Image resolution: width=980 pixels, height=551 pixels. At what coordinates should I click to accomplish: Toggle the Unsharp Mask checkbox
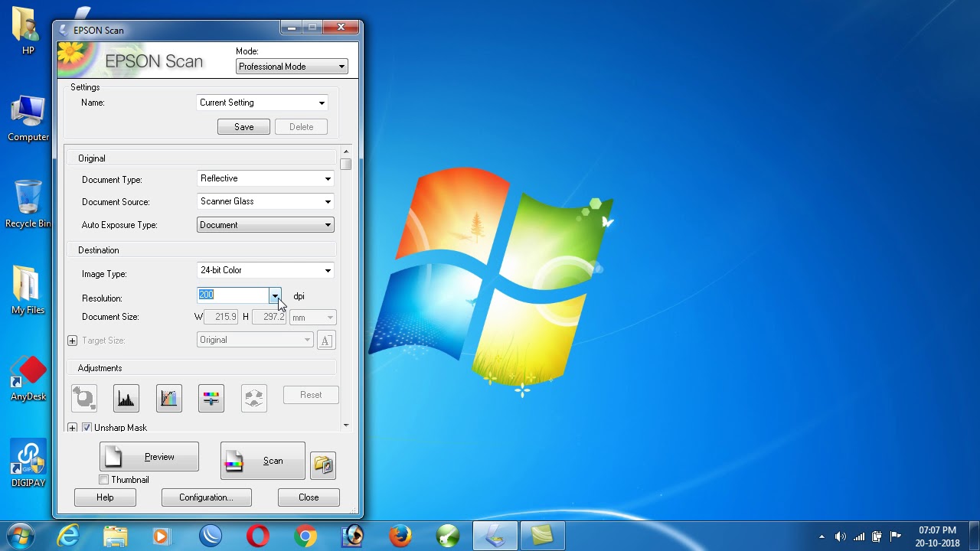click(x=87, y=428)
